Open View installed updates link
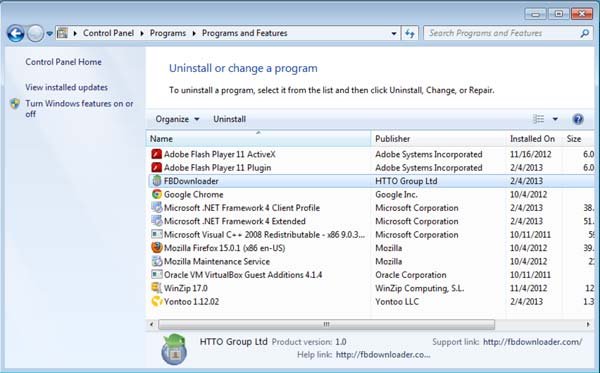Image resolution: width=600 pixels, height=373 pixels. point(66,87)
